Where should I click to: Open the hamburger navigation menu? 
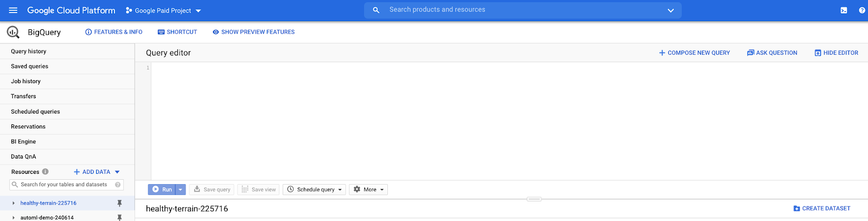(14, 10)
